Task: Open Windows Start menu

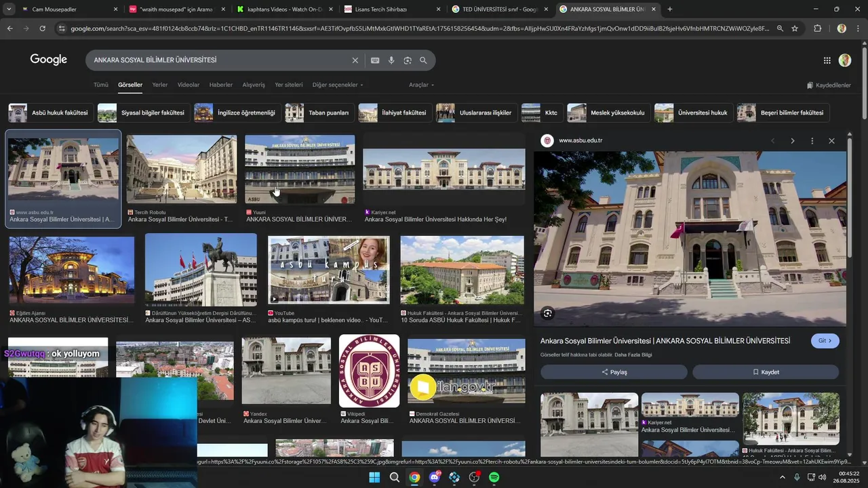Action: pyautogui.click(x=374, y=477)
